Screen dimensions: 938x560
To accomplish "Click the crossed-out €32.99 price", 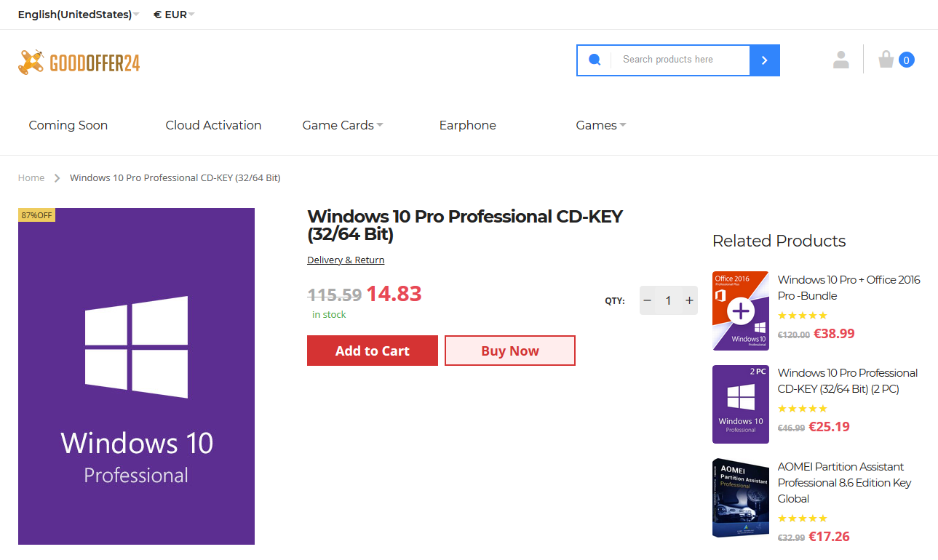I will tap(792, 538).
